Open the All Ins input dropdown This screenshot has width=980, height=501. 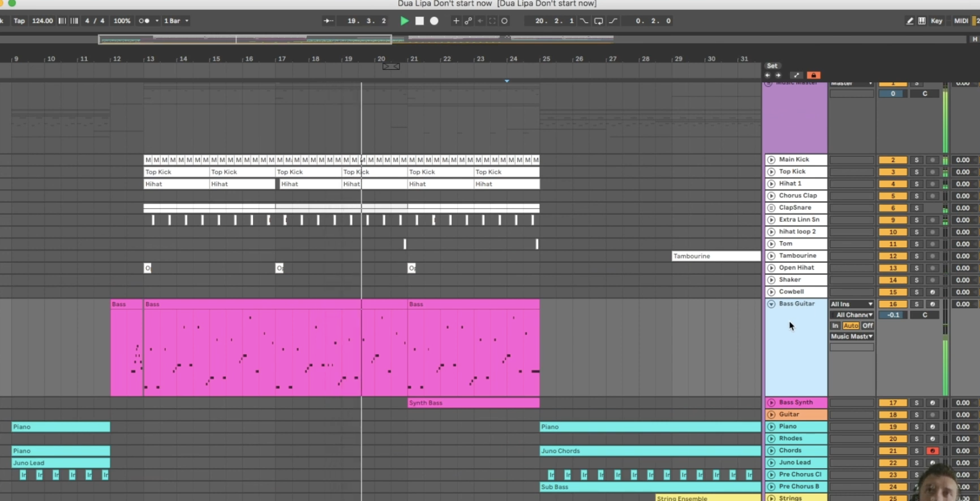[851, 304]
